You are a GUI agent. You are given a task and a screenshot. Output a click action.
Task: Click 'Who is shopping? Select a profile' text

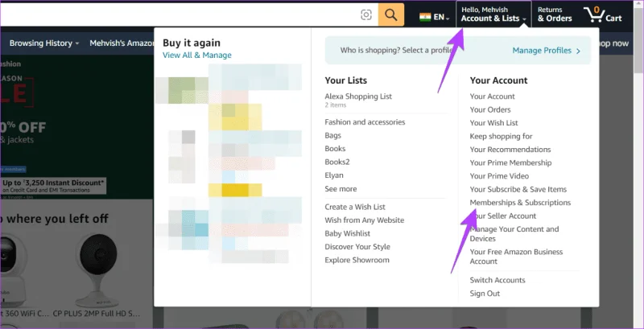396,51
